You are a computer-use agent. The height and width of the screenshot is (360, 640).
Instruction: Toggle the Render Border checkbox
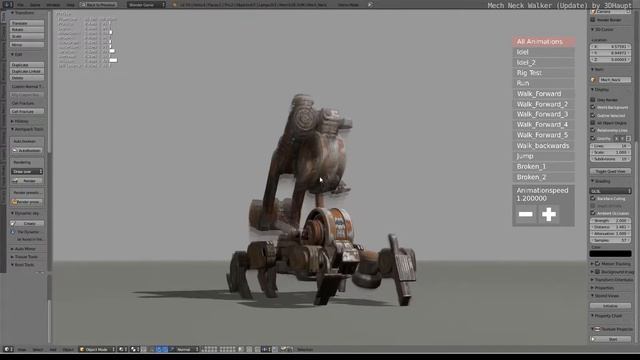click(x=593, y=20)
